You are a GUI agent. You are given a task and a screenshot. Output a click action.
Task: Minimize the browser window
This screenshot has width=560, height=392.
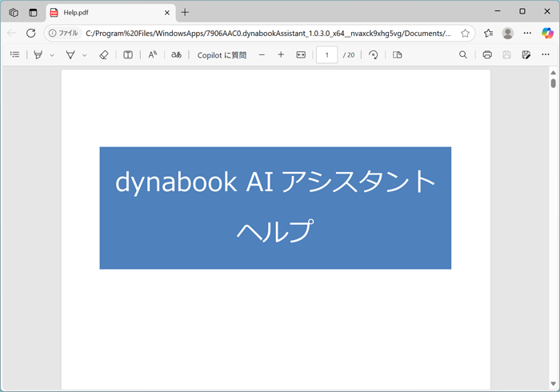(498, 11)
